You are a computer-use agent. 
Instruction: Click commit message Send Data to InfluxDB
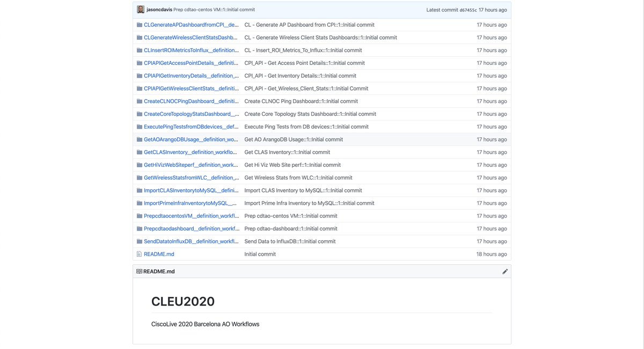click(290, 241)
